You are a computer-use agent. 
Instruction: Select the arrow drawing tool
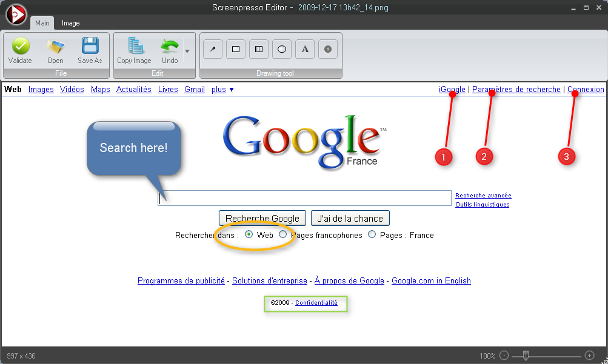213,49
